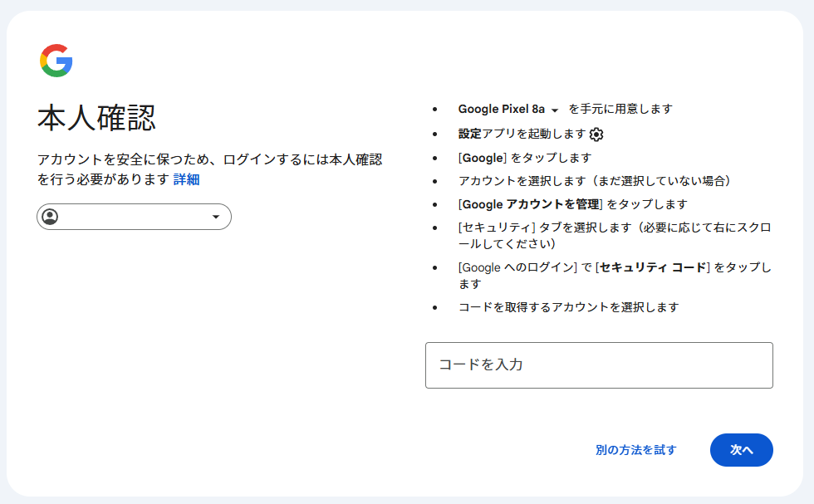Open the account selector dropdown arrow
Screen dimensions: 814x504
[216, 217]
